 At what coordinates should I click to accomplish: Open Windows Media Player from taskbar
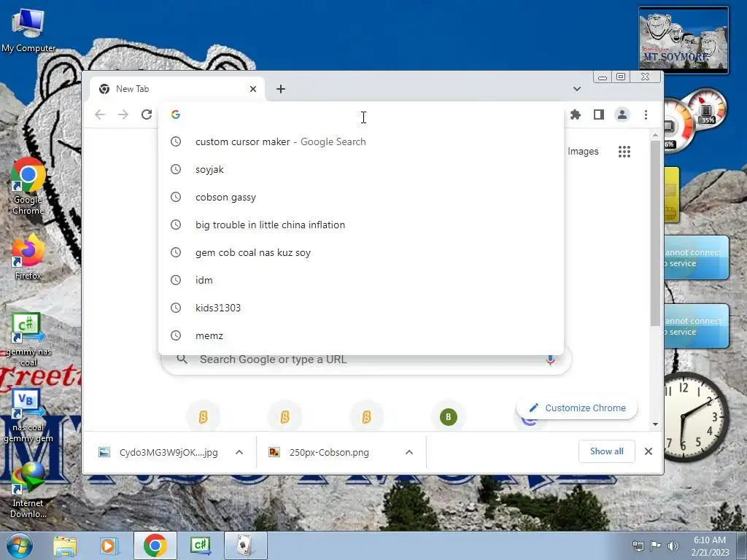pyautogui.click(x=109, y=545)
